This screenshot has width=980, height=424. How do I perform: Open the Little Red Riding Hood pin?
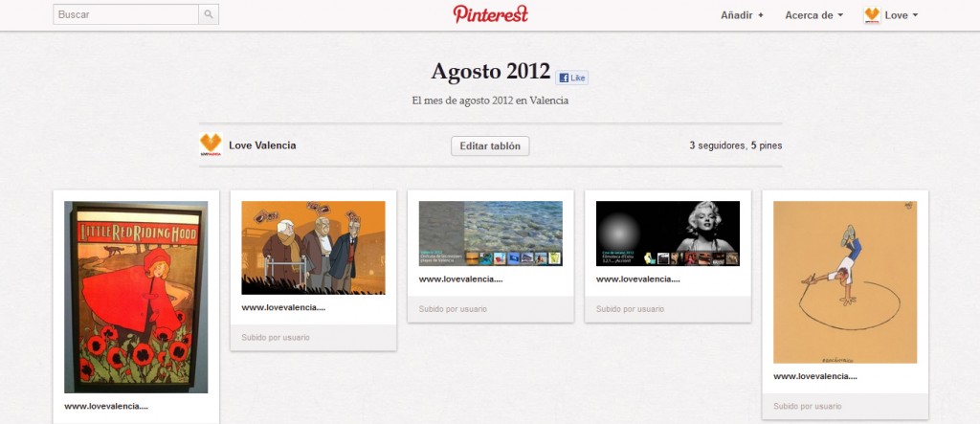point(136,297)
